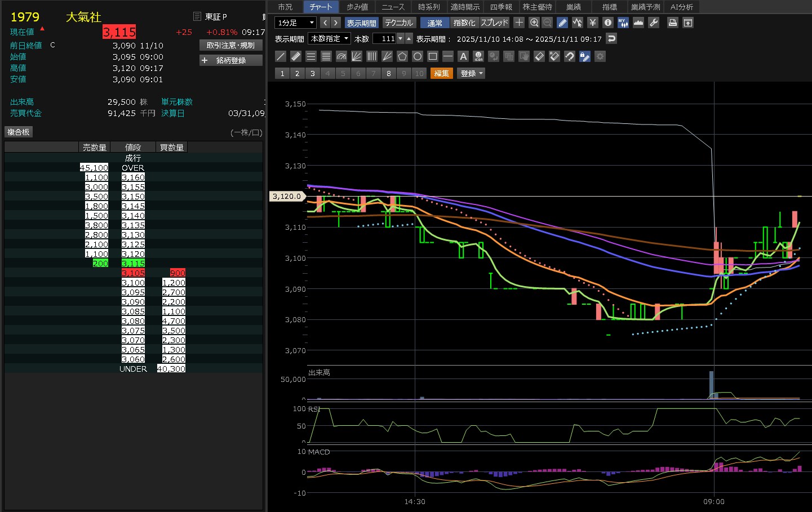
Task: Click the crosshair cursor icon
Action: (x=519, y=23)
